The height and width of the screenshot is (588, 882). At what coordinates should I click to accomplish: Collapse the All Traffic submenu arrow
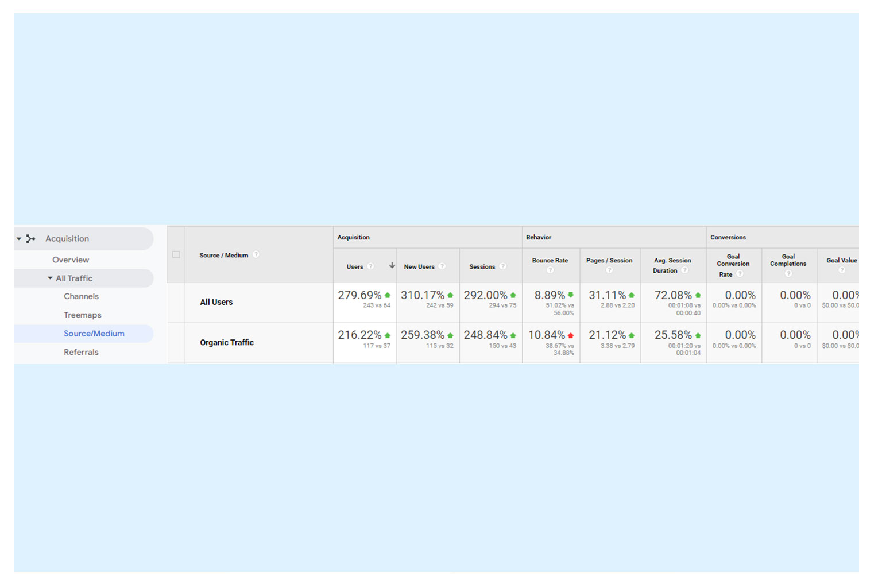[x=50, y=278]
